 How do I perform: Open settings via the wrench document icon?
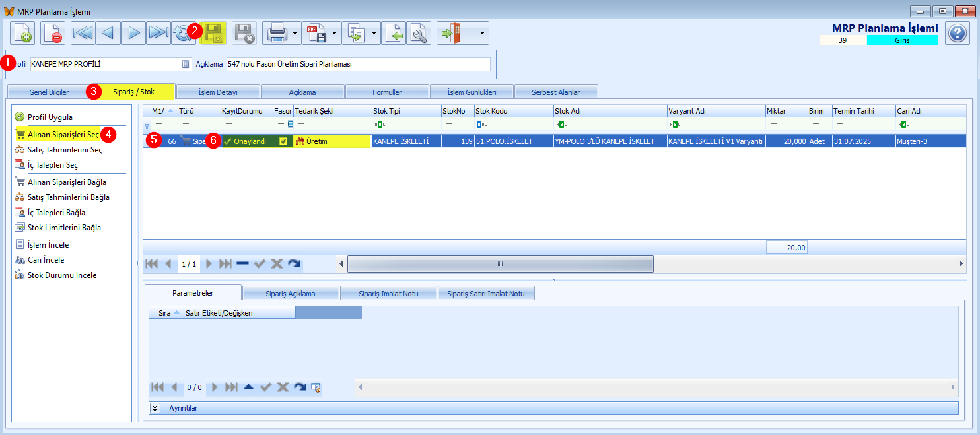[419, 32]
